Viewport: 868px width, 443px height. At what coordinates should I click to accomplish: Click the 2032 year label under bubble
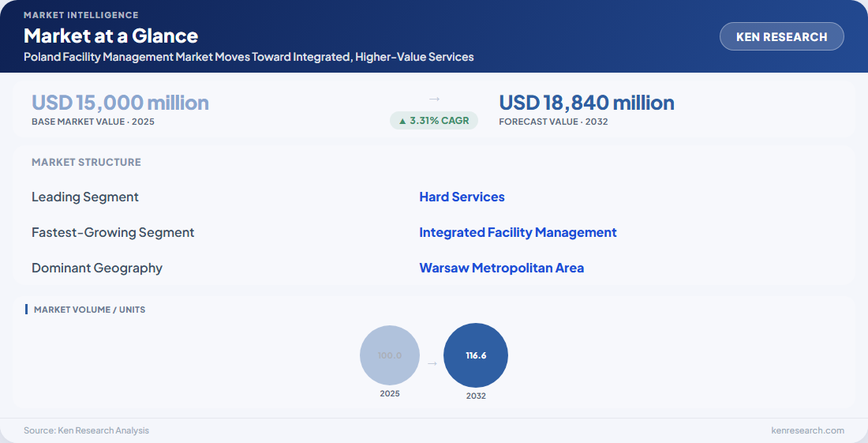[476, 396]
